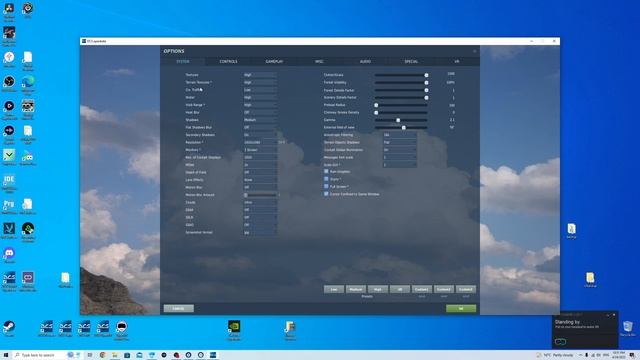This screenshot has width=640, height=360.
Task: Switch to the AUDIO tab
Action: (365, 61)
